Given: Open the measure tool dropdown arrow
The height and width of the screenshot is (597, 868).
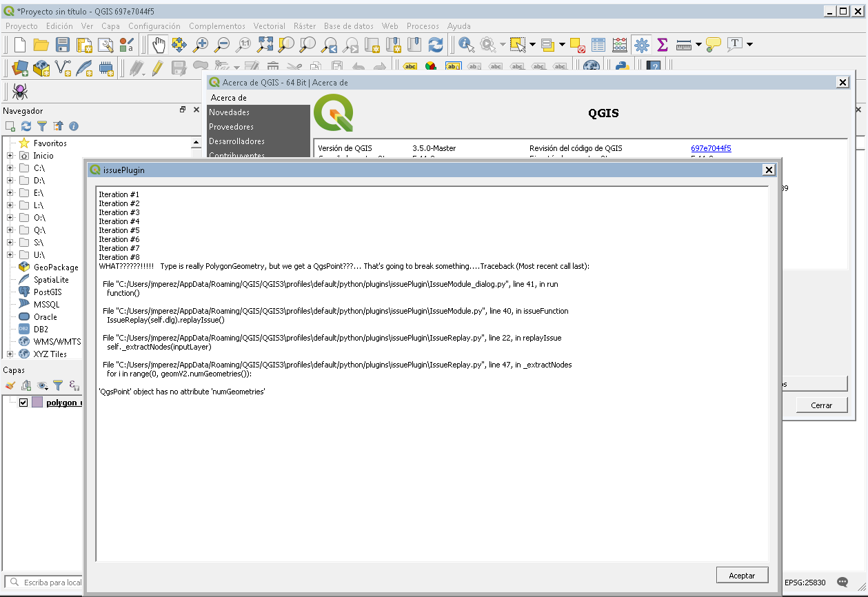Looking at the screenshot, I should [698, 45].
